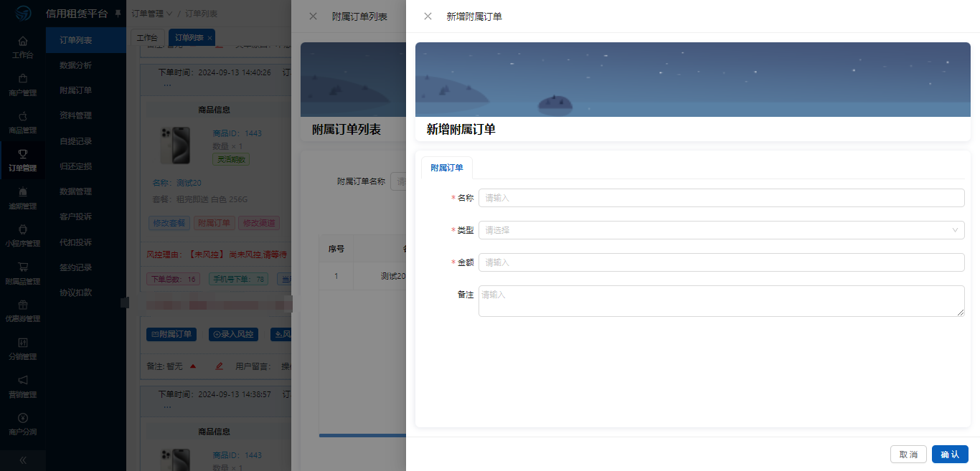Expand the 订单管理 breadcrumb dropdown
The width and height of the screenshot is (980, 471).
click(151, 14)
